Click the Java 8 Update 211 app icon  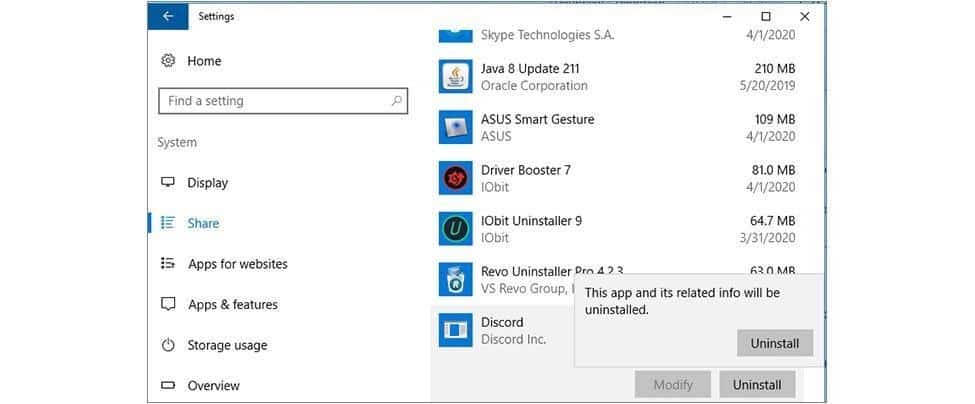(x=455, y=77)
